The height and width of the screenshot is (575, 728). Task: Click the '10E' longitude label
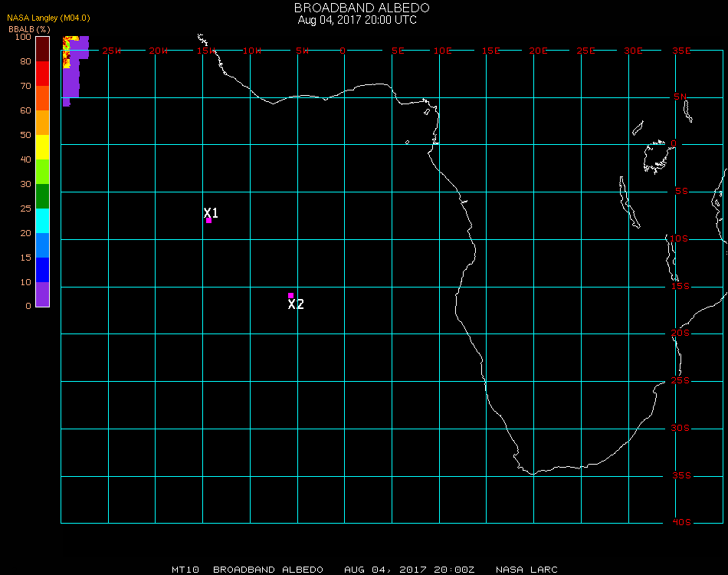tap(442, 51)
